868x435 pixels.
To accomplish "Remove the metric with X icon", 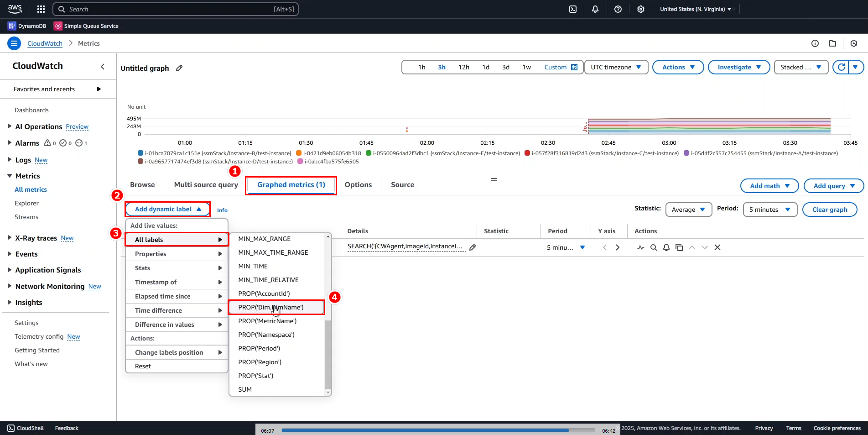I will (717, 247).
